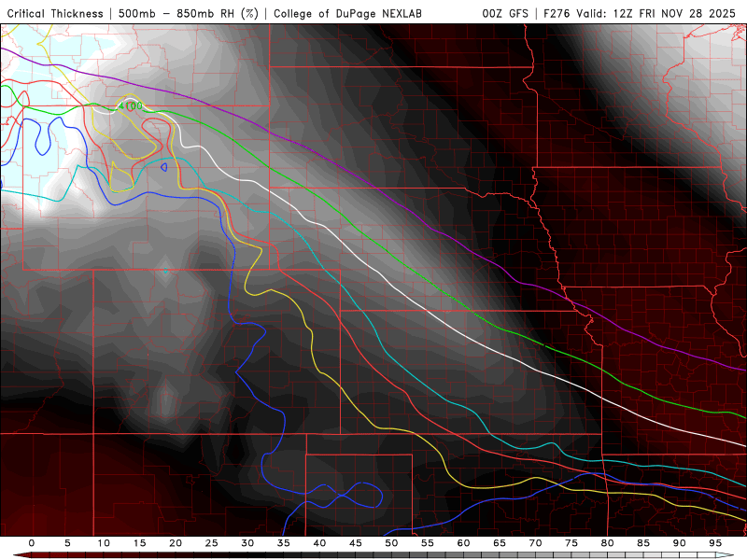The height and width of the screenshot is (560, 747).
Task: Click the "0" tick on the RH color scale
Action: coord(32,543)
